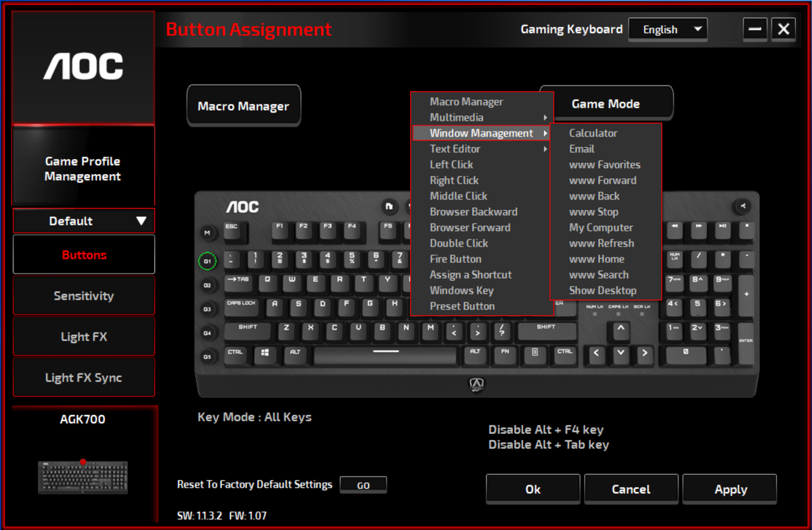Open the Default profile dropdown

[x=84, y=221]
